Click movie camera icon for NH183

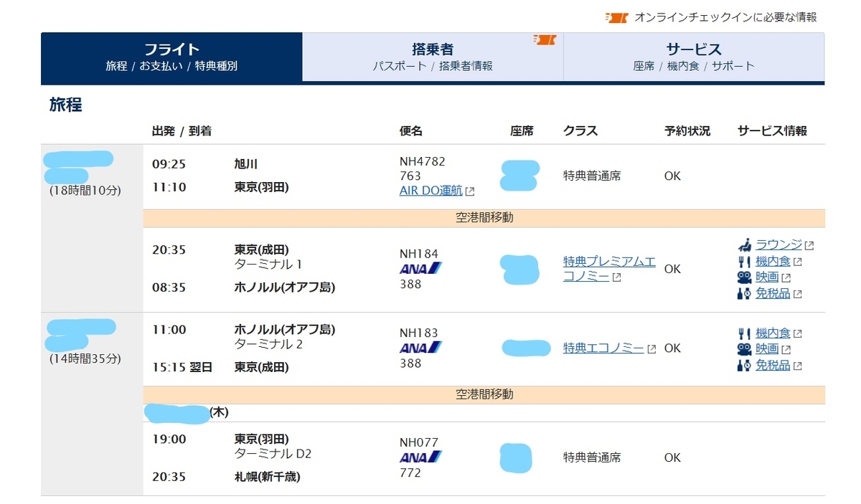[x=744, y=348]
